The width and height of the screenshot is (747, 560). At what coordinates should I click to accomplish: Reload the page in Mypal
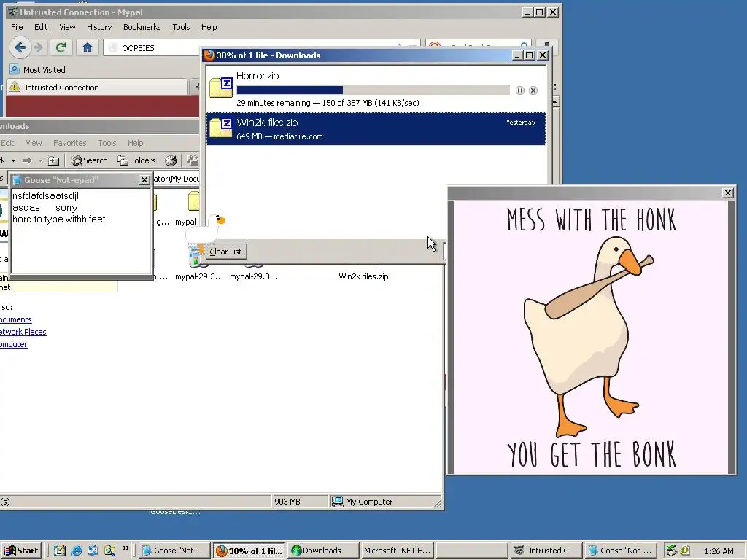[x=61, y=47]
